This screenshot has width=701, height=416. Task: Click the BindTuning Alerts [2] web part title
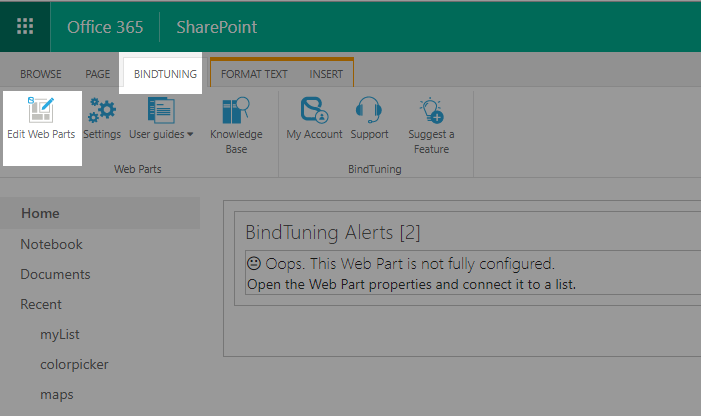[333, 232]
